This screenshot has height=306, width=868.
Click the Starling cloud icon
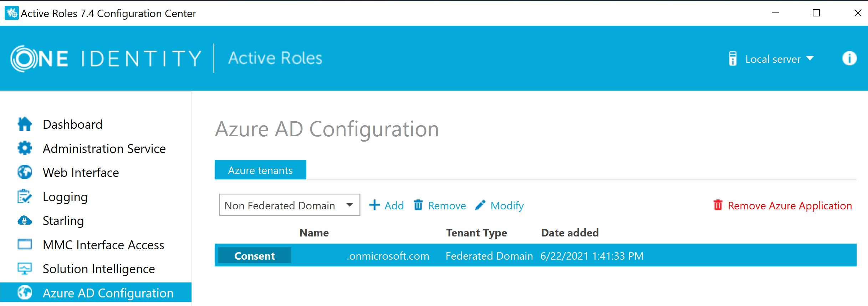(x=25, y=221)
